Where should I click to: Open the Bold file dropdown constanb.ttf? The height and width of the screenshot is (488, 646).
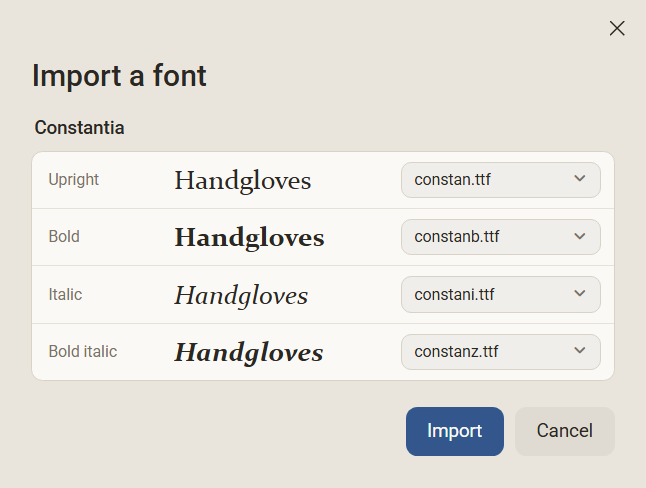tap(501, 237)
